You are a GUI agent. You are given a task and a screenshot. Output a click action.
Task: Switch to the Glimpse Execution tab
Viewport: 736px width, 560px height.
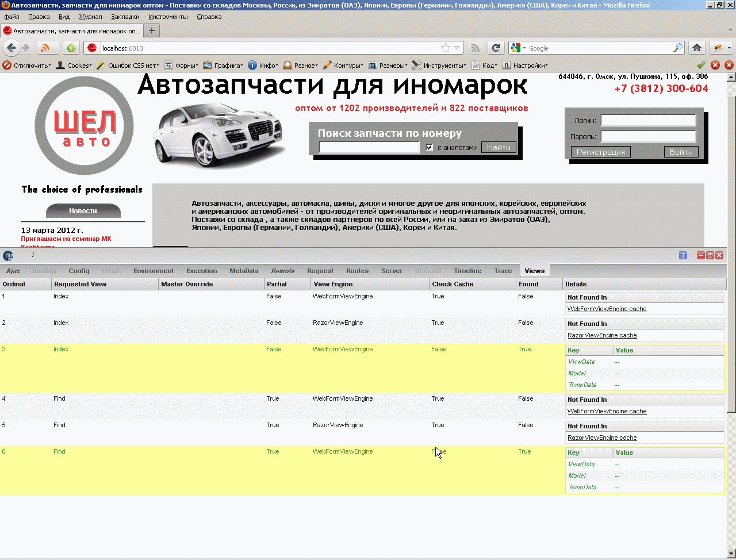click(202, 271)
